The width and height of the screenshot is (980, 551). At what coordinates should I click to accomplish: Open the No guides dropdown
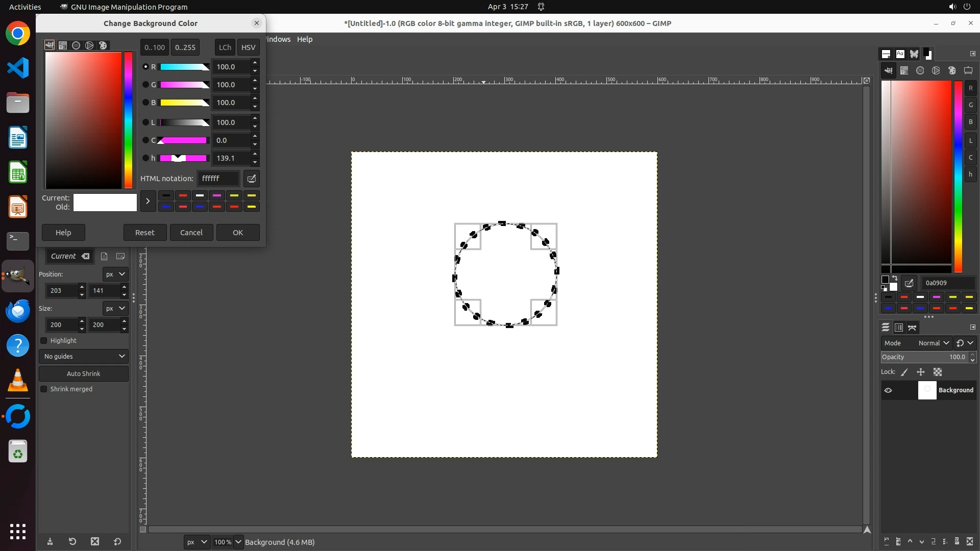pyautogui.click(x=84, y=357)
